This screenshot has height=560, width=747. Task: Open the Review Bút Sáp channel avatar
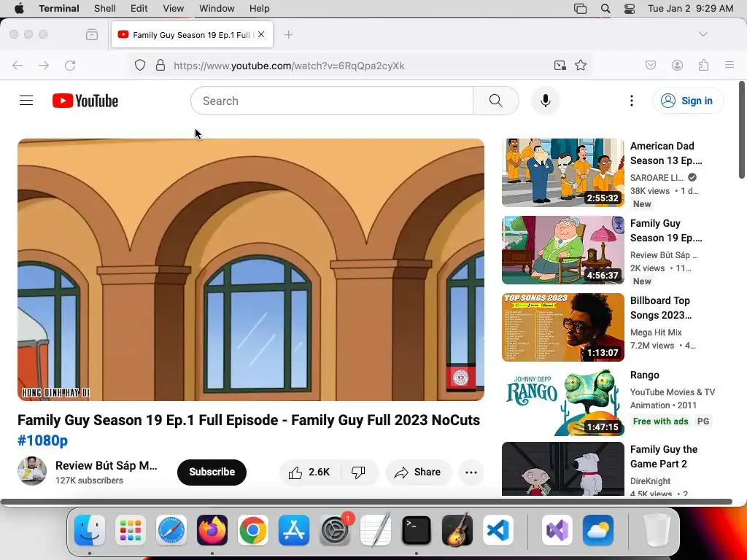(x=32, y=471)
